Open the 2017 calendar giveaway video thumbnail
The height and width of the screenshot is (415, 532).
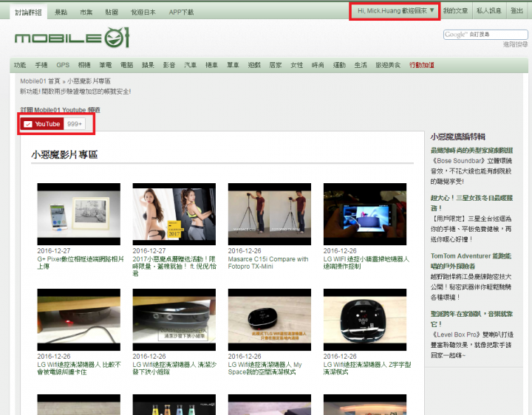coord(174,214)
